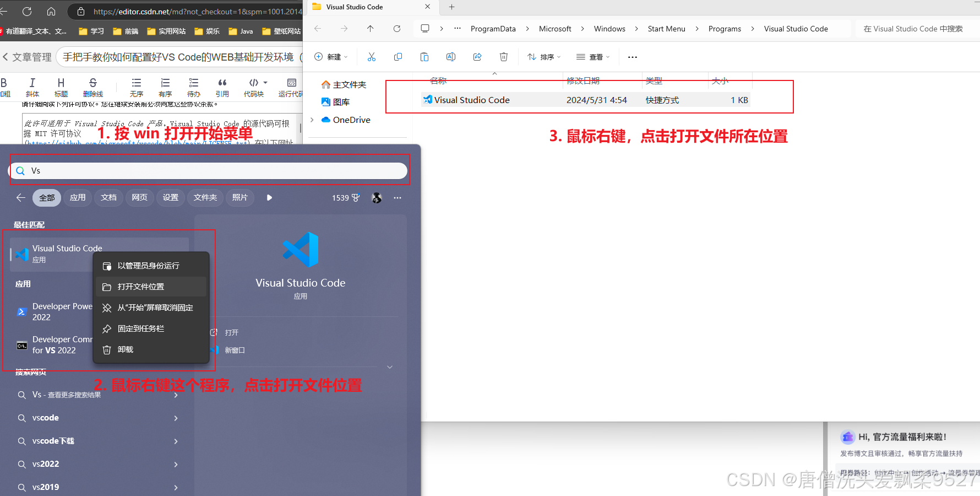Select 卸载 from context menu

click(151, 349)
